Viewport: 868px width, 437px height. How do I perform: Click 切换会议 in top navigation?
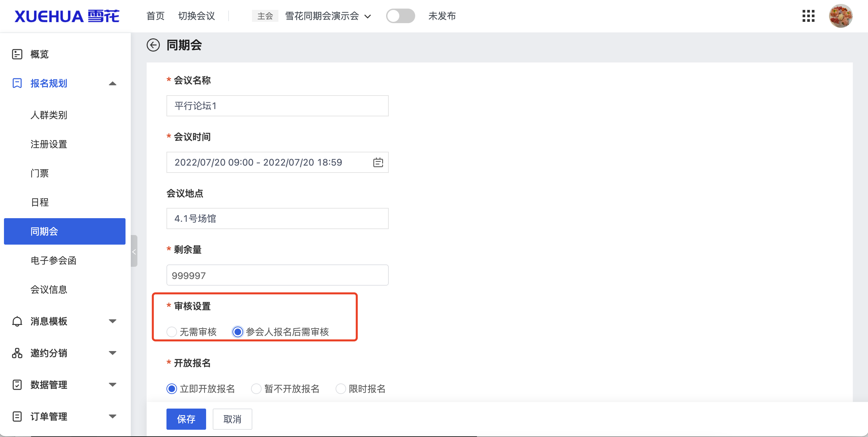click(x=197, y=16)
